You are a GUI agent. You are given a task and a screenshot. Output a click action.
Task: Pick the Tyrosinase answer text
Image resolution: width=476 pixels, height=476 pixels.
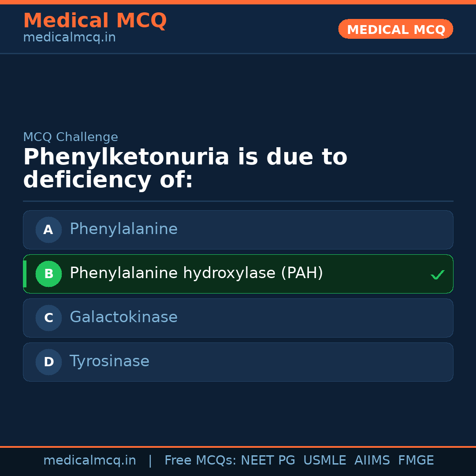tap(109, 361)
